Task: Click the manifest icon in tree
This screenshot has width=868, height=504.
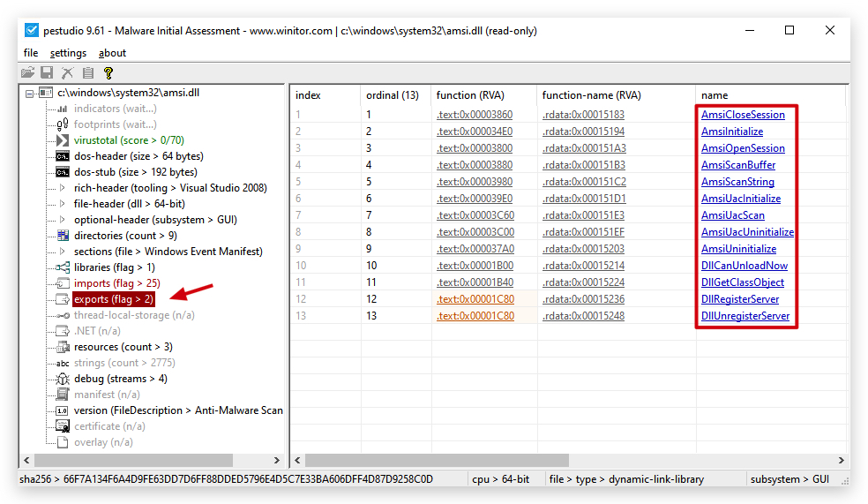Action: pos(63,395)
